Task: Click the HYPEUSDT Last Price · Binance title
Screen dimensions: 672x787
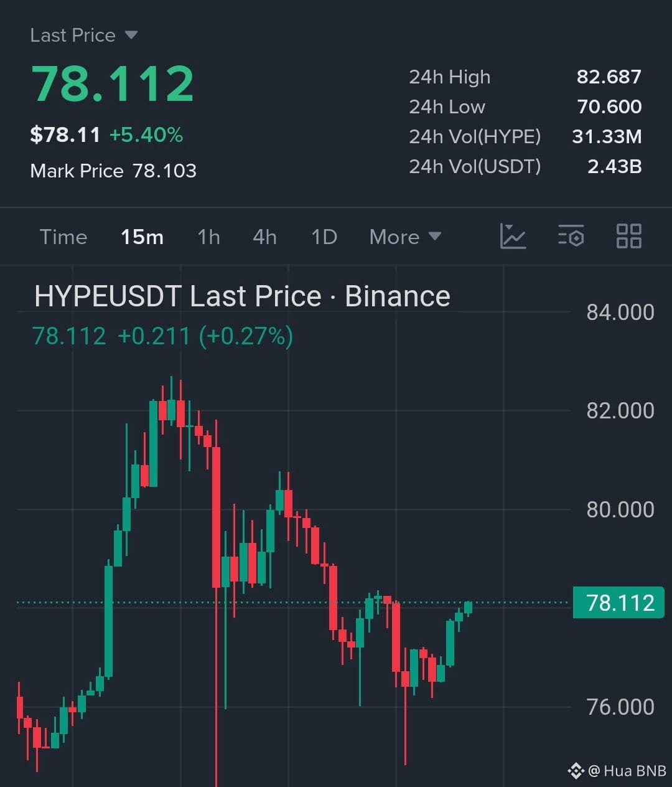Action: 242,296
